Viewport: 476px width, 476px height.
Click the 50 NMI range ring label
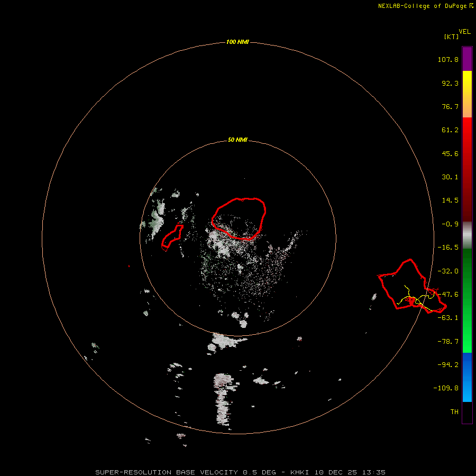tap(237, 140)
